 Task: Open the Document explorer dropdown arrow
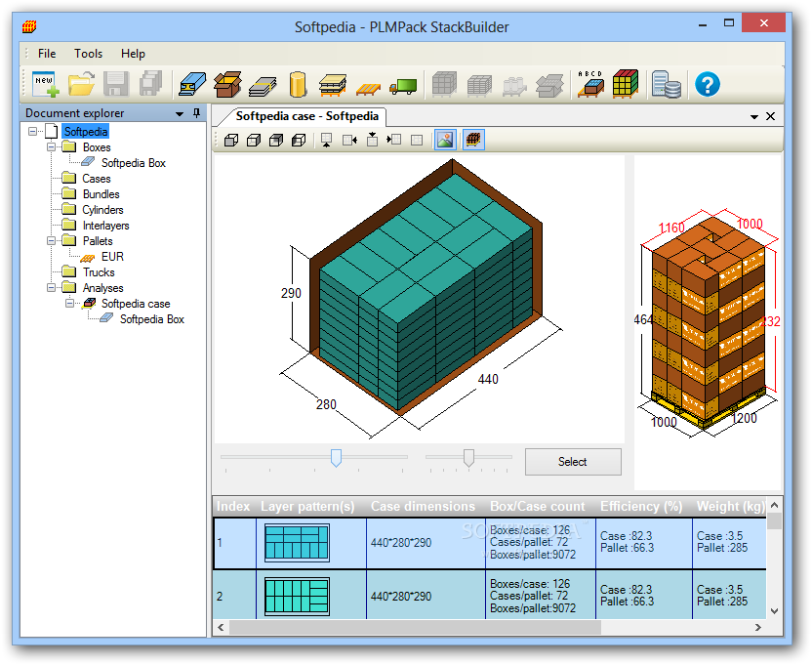pyautogui.click(x=180, y=113)
